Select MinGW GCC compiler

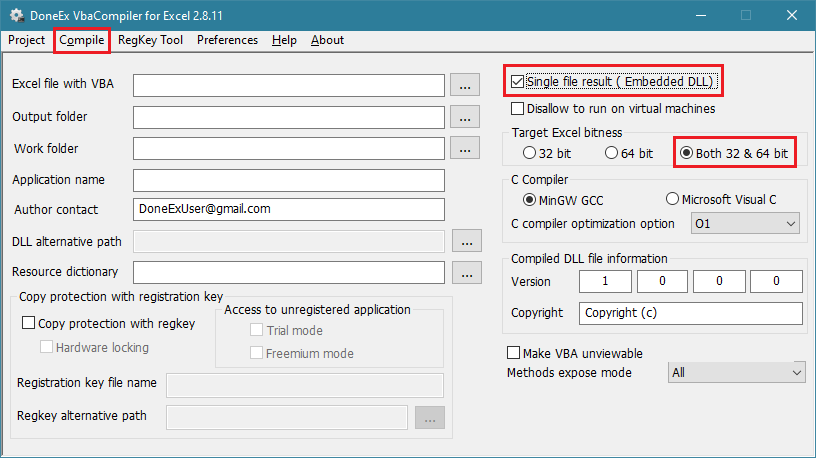[529, 200]
